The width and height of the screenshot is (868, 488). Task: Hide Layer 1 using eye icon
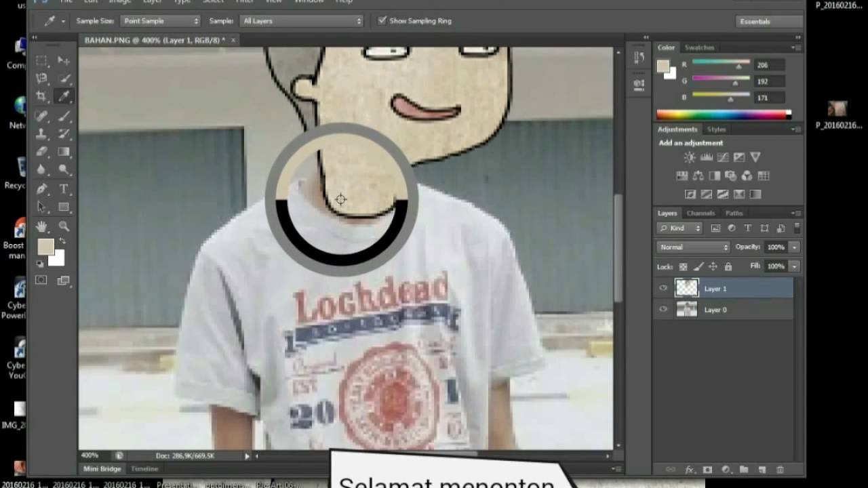[663, 288]
